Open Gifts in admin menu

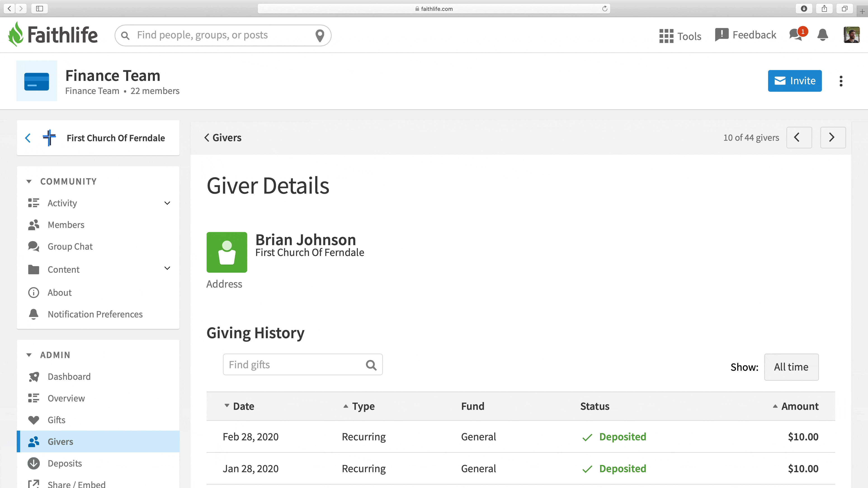pos(57,420)
